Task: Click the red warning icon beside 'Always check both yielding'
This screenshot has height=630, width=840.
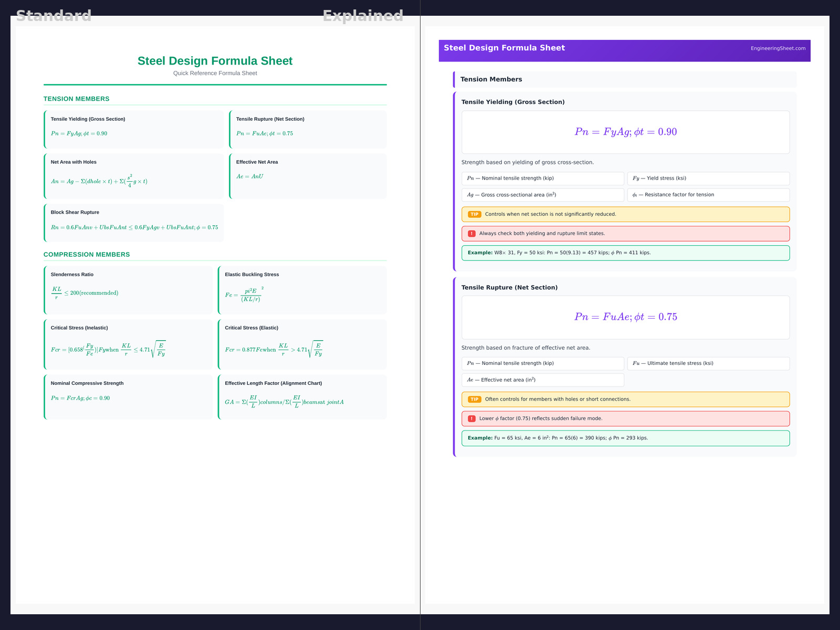Action: click(x=471, y=234)
